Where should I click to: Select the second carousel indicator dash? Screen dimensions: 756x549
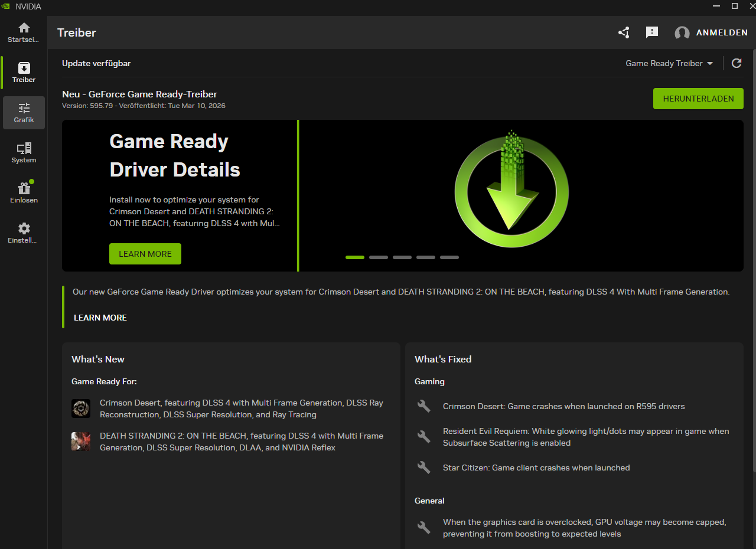379,257
